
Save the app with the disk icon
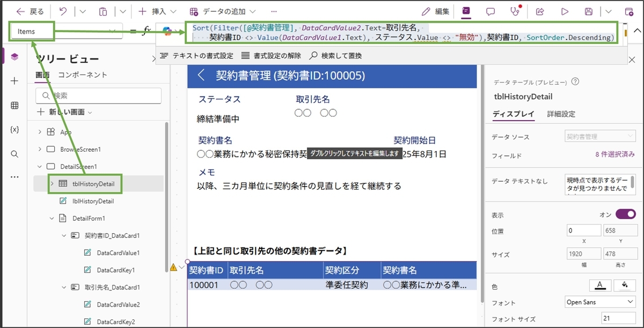(x=589, y=11)
